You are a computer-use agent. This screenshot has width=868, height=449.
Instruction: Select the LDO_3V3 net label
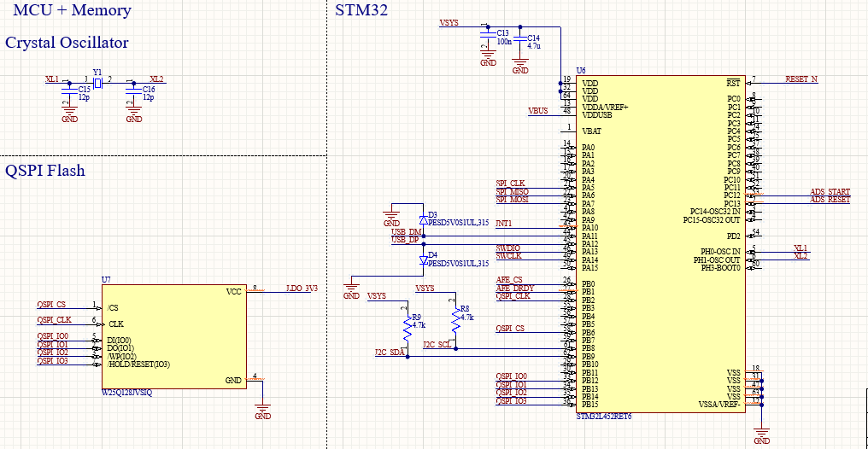302,288
